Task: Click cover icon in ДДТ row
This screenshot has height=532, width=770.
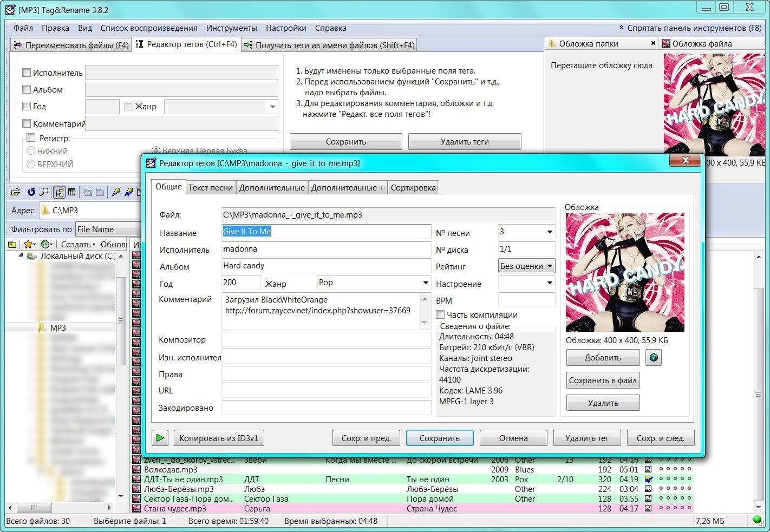Action: (648, 479)
